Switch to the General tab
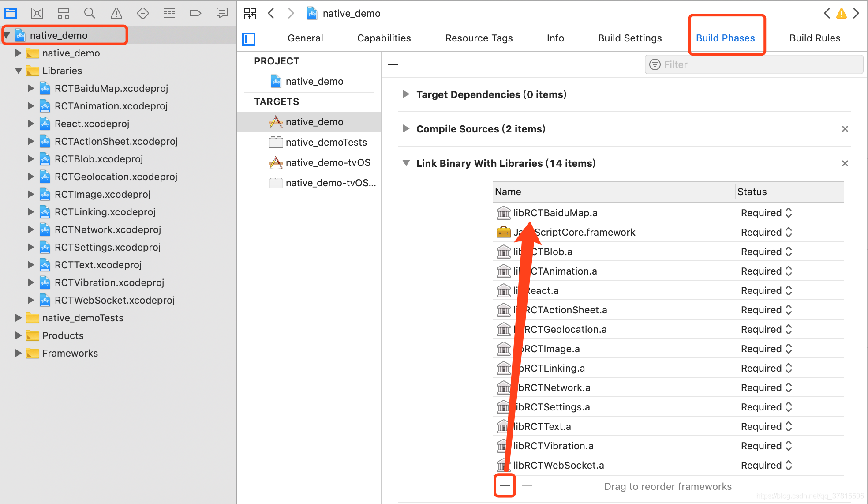 pyautogui.click(x=305, y=38)
